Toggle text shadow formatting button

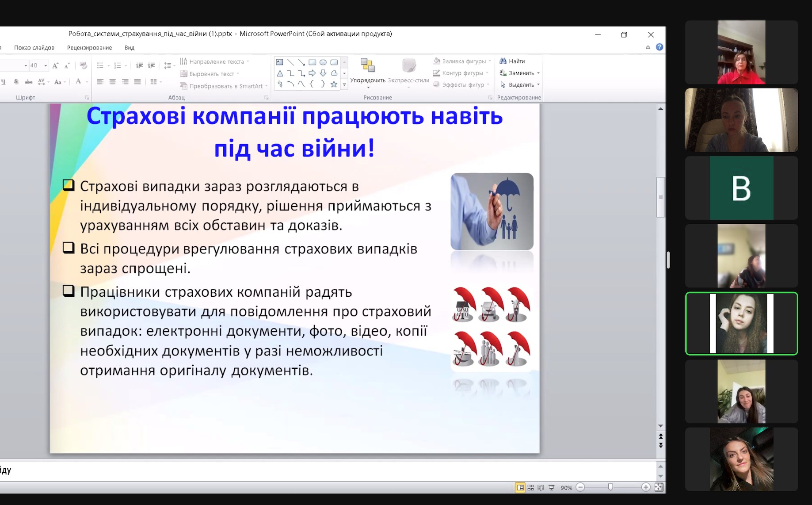click(x=16, y=82)
